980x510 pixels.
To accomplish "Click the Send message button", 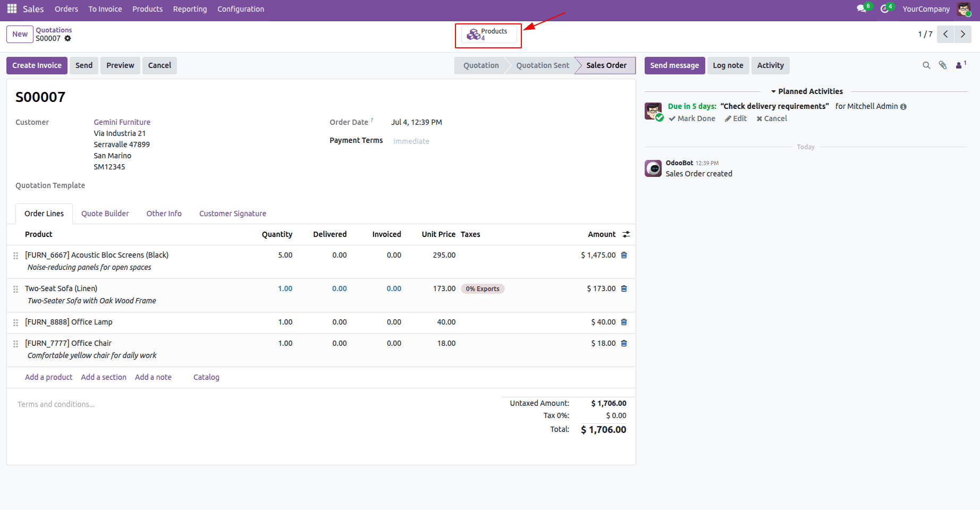I will point(674,65).
